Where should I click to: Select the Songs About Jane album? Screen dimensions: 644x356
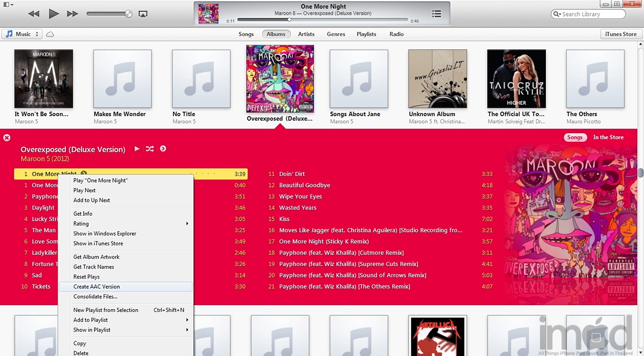(359, 78)
